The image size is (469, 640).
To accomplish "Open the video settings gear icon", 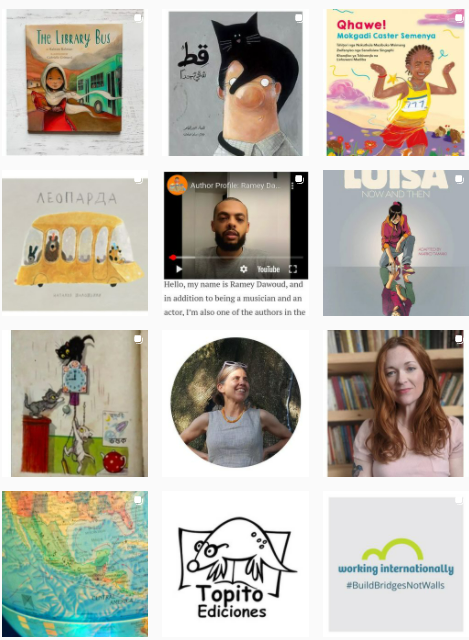I will click(244, 269).
